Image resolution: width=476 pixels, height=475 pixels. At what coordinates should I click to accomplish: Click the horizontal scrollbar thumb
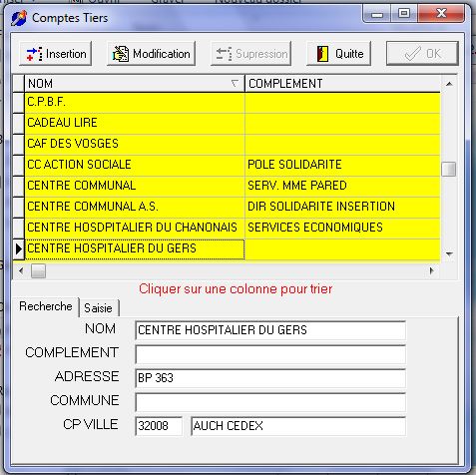coord(38,270)
